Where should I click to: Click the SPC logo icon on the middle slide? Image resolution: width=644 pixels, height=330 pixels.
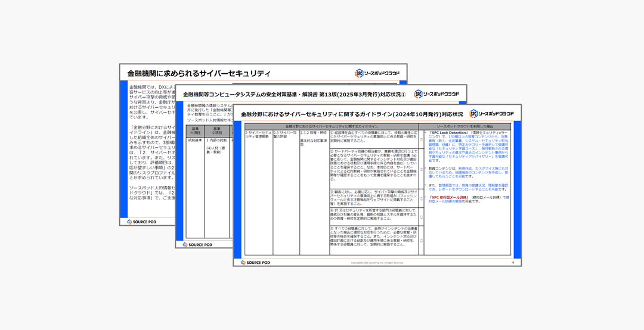coord(418,94)
